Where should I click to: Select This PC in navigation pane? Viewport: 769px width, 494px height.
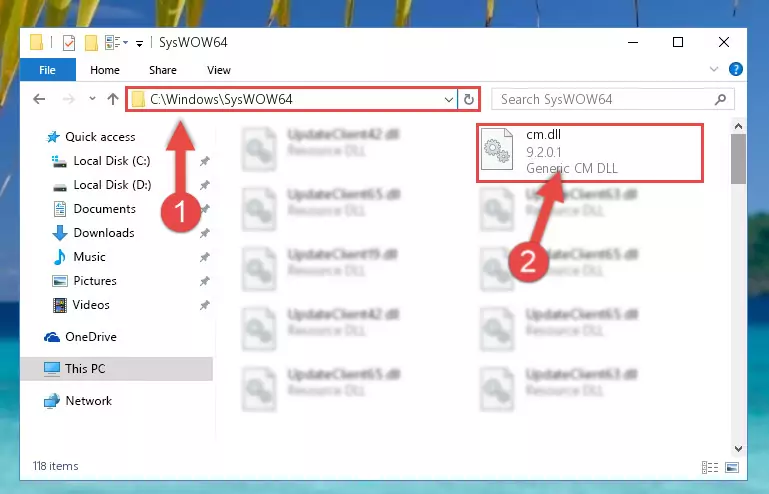coord(117,369)
